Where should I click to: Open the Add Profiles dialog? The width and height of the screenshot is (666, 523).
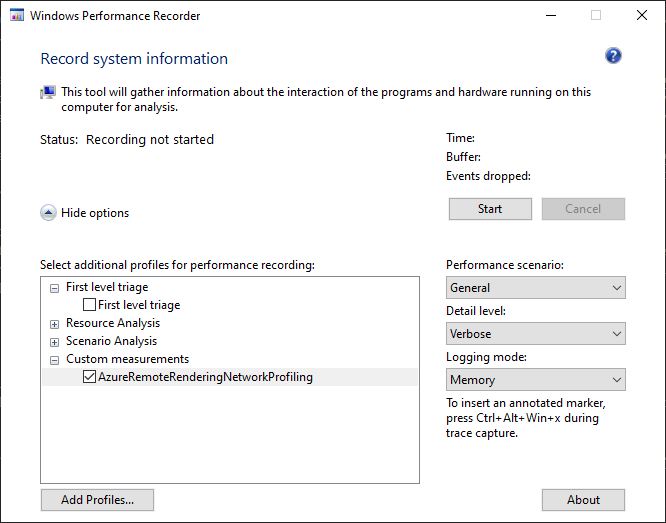(x=97, y=500)
